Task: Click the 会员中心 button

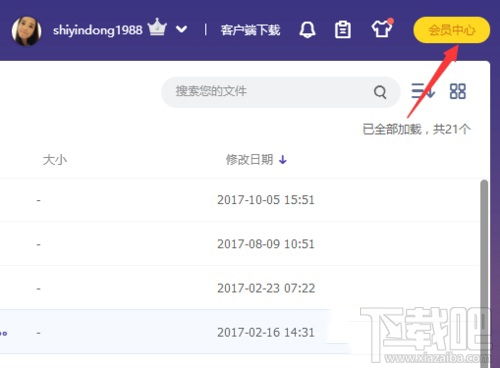Action: coord(452,30)
